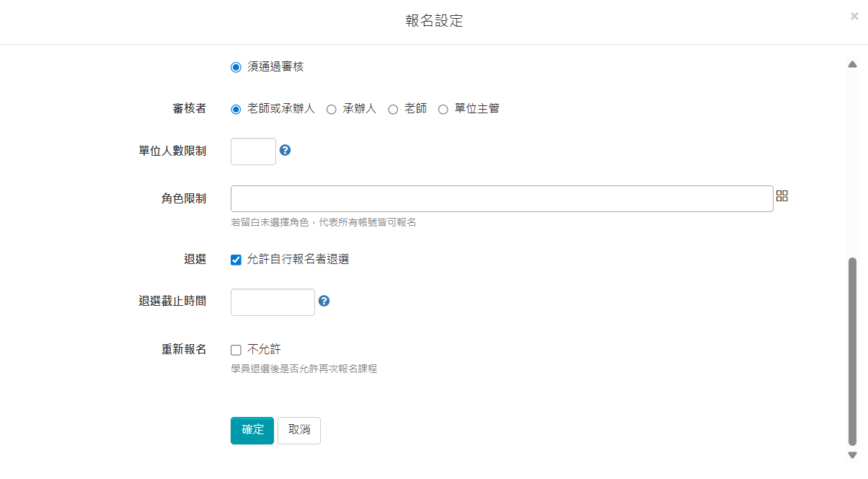This screenshot has height=479, width=868.
Task: Uncheck 允許自行報名者退選
Action: coord(236,260)
